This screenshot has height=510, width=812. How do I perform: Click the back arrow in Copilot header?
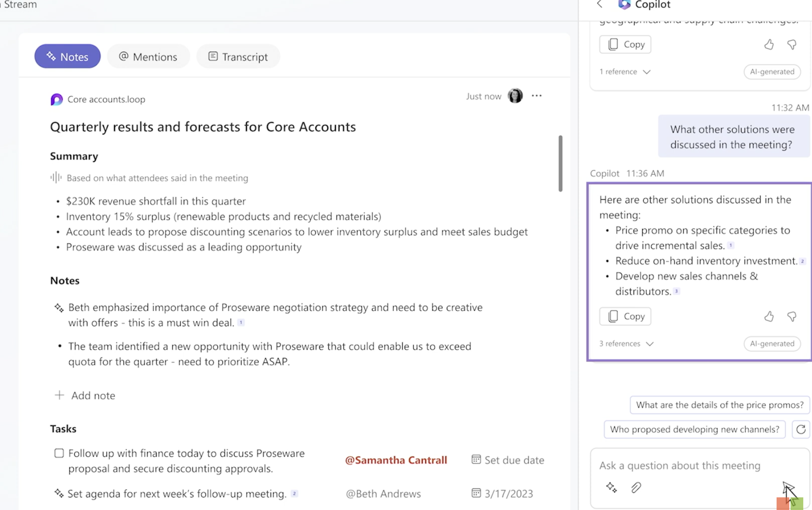click(599, 4)
